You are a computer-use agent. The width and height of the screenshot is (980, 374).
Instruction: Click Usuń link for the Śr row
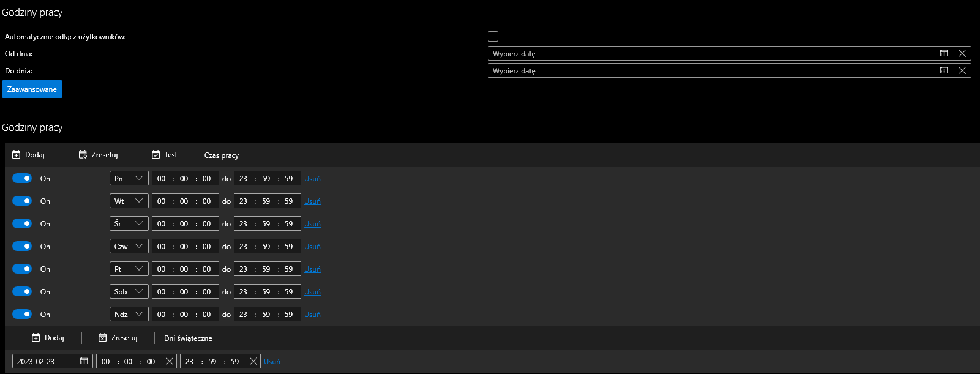(x=312, y=224)
